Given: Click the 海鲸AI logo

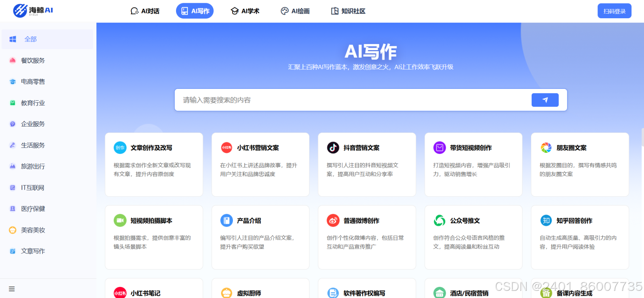Looking at the screenshot, I should 33,10.
